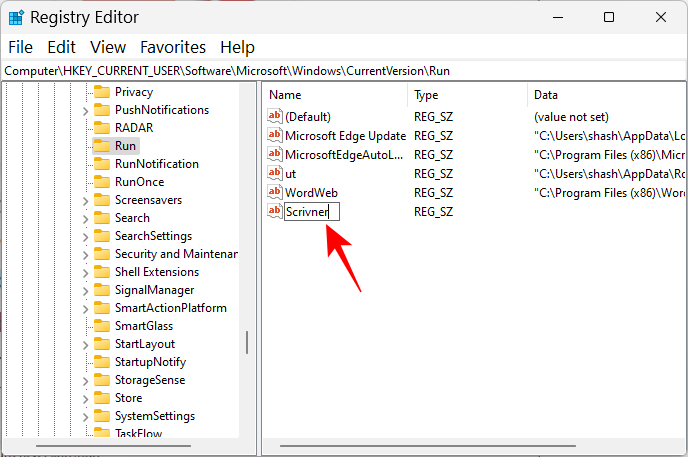Expand the Shell Extensions key

point(85,272)
